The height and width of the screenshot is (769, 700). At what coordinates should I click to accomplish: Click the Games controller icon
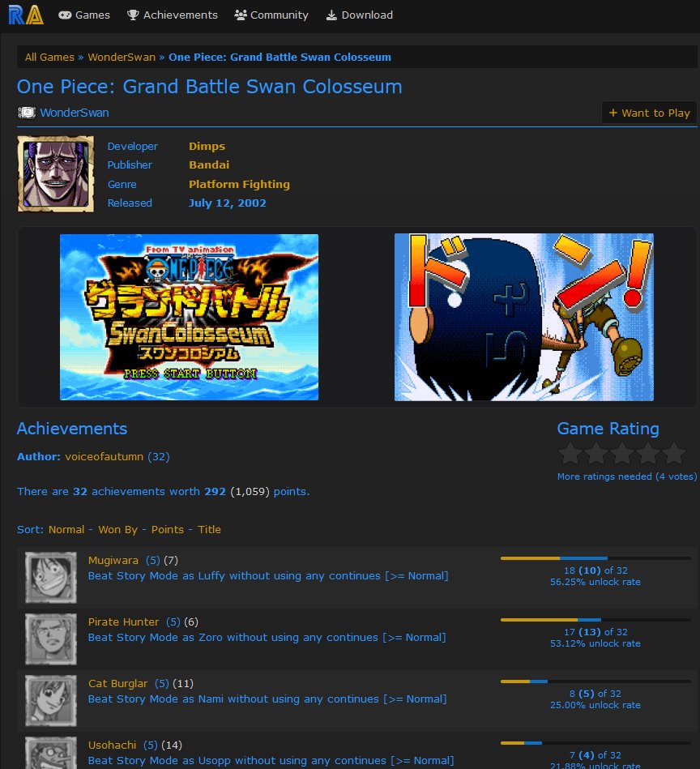[x=65, y=15]
